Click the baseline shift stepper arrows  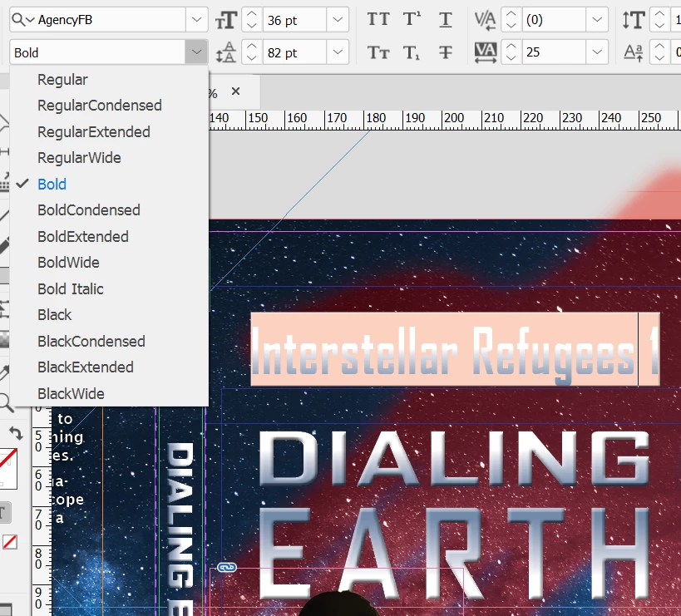click(x=659, y=52)
